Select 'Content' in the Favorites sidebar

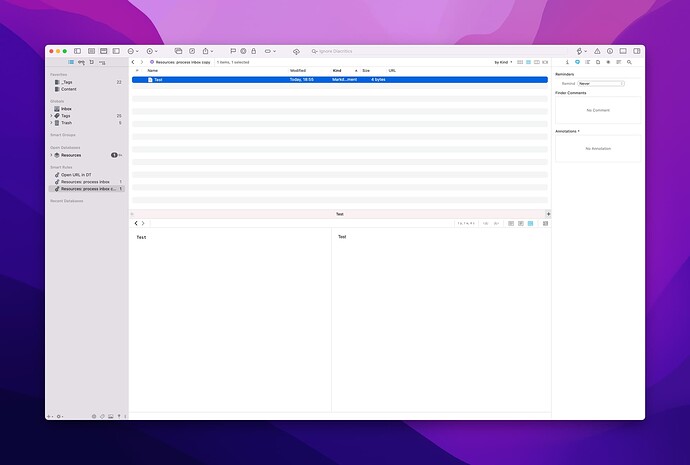(x=87, y=89)
